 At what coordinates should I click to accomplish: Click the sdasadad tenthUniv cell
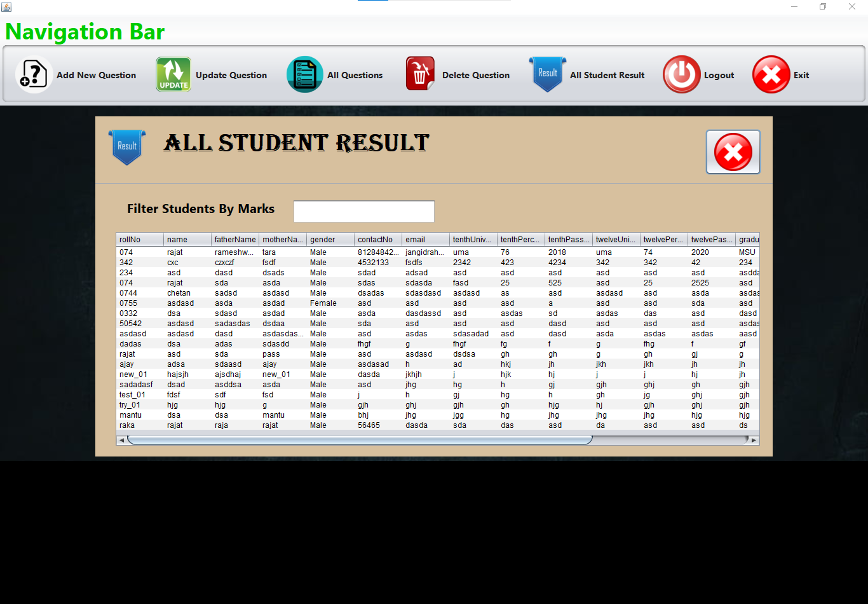473,334
